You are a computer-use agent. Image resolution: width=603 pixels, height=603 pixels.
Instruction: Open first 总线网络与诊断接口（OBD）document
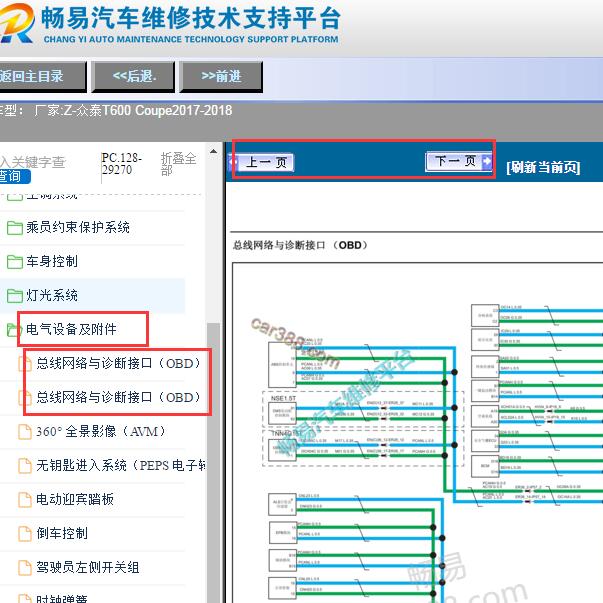(x=118, y=363)
